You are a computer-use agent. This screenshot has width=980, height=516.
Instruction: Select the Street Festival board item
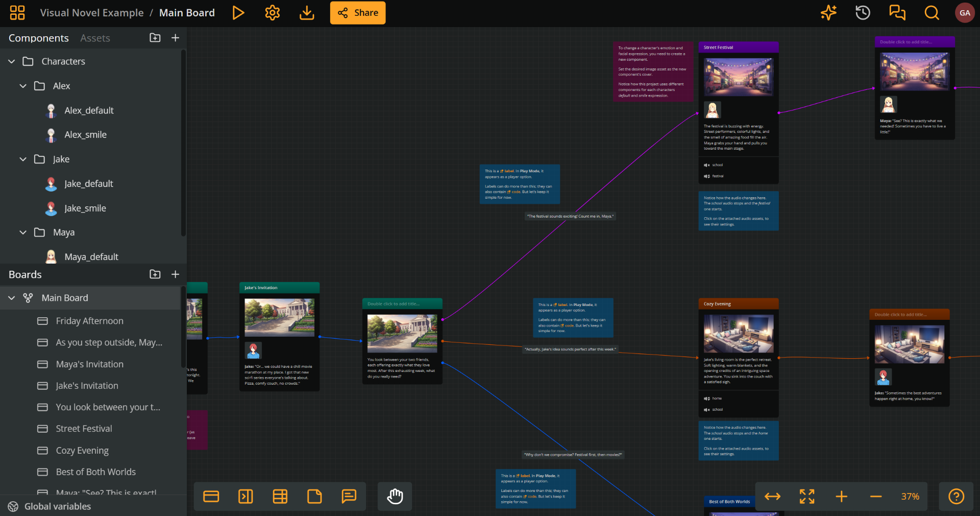(x=84, y=429)
